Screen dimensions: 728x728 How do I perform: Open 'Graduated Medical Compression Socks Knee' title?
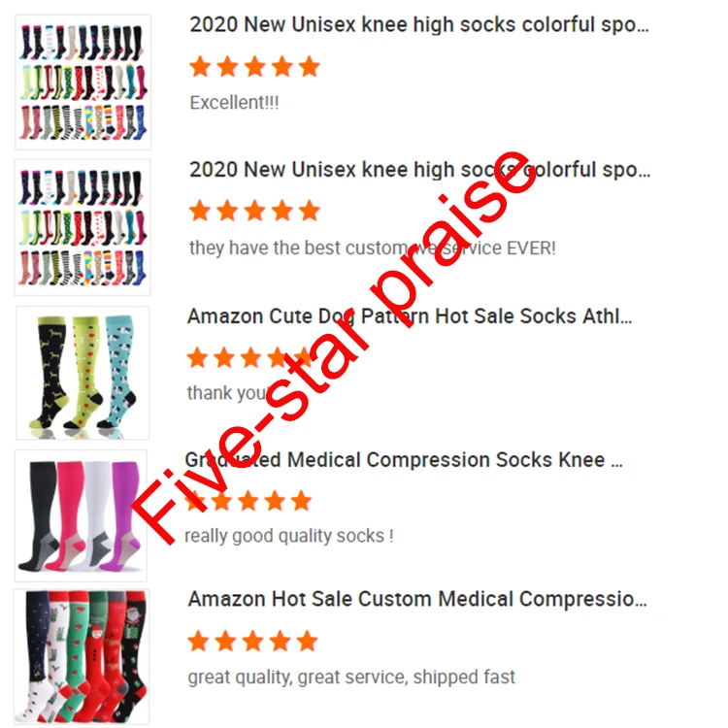tap(404, 460)
